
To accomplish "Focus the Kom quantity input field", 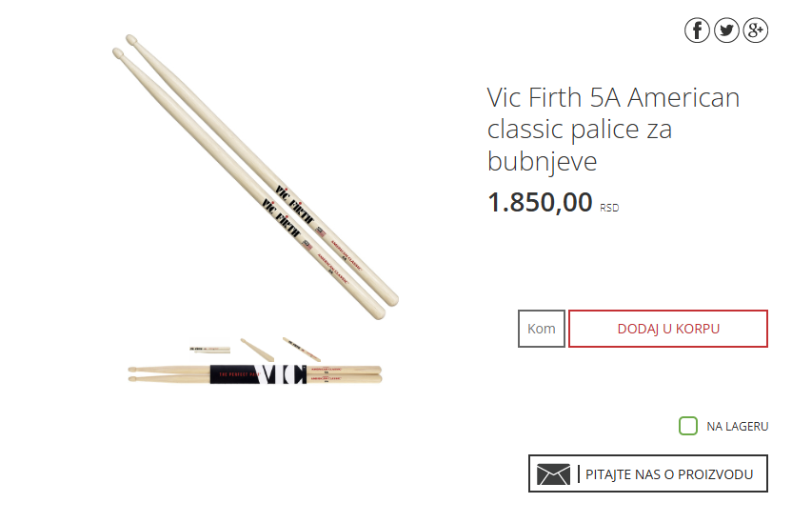I will 541,329.
